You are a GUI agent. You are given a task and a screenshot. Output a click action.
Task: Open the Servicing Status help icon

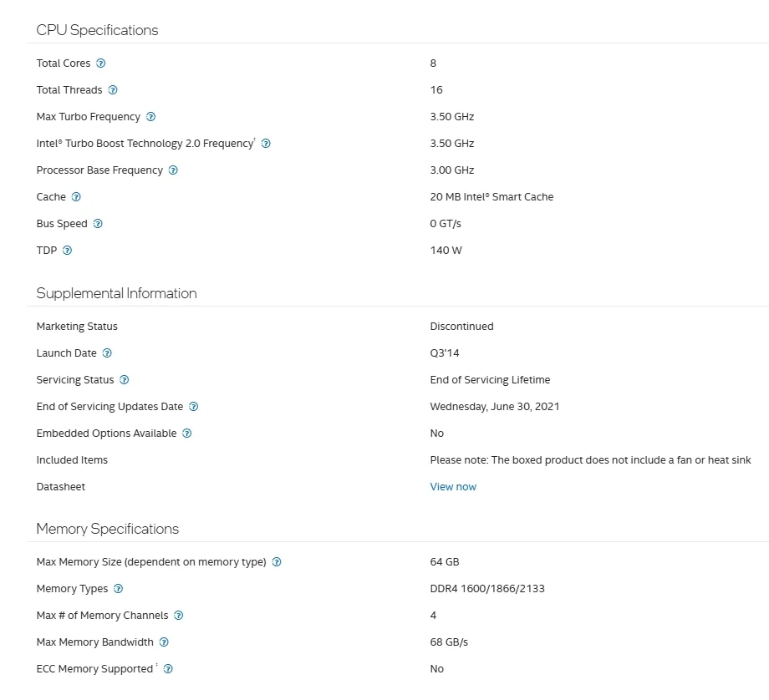coord(125,380)
